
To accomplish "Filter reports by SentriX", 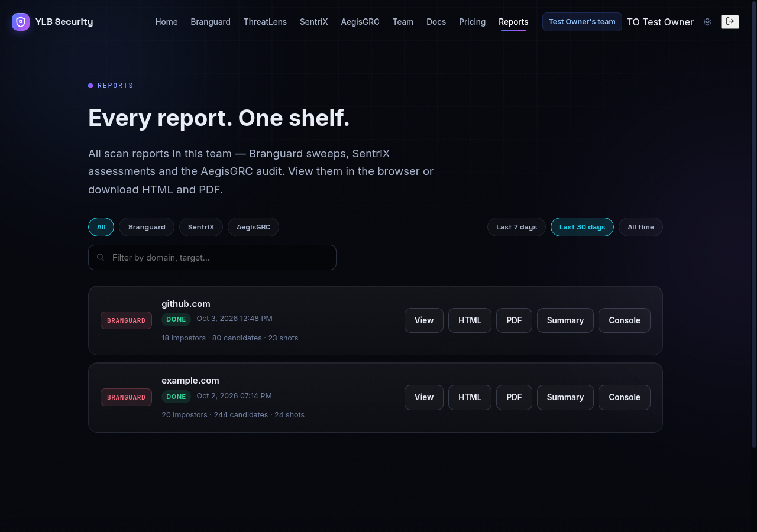I will pyautogui.click(x=201, y=227).
